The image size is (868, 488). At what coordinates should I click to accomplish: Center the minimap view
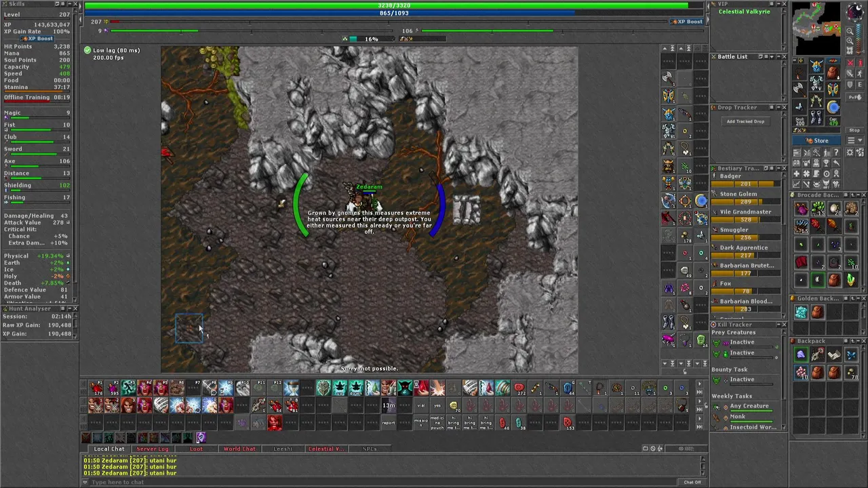coord(850,50)
